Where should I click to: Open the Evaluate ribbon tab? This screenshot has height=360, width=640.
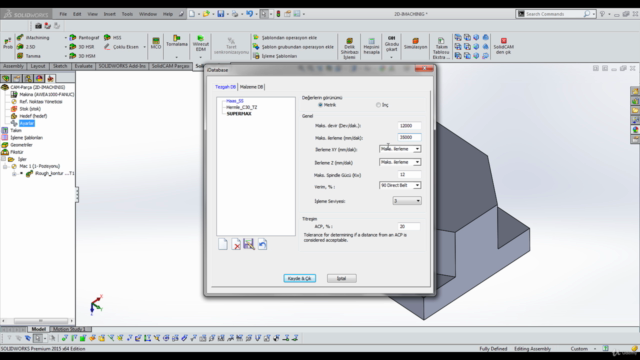[x=83, y=66]
